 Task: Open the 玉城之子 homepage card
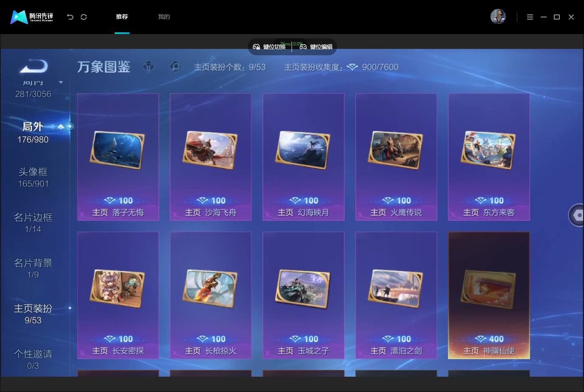click(303, 295)
